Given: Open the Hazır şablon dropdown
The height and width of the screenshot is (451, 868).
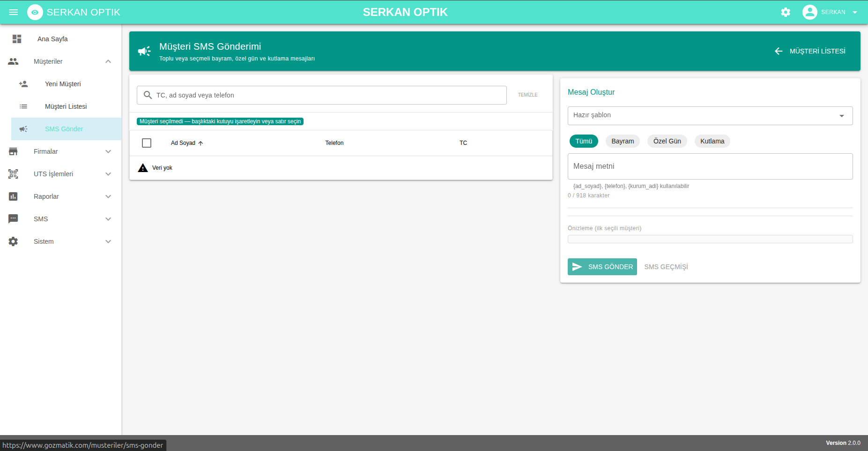Looking at the screenshot, I should (710, 116).
